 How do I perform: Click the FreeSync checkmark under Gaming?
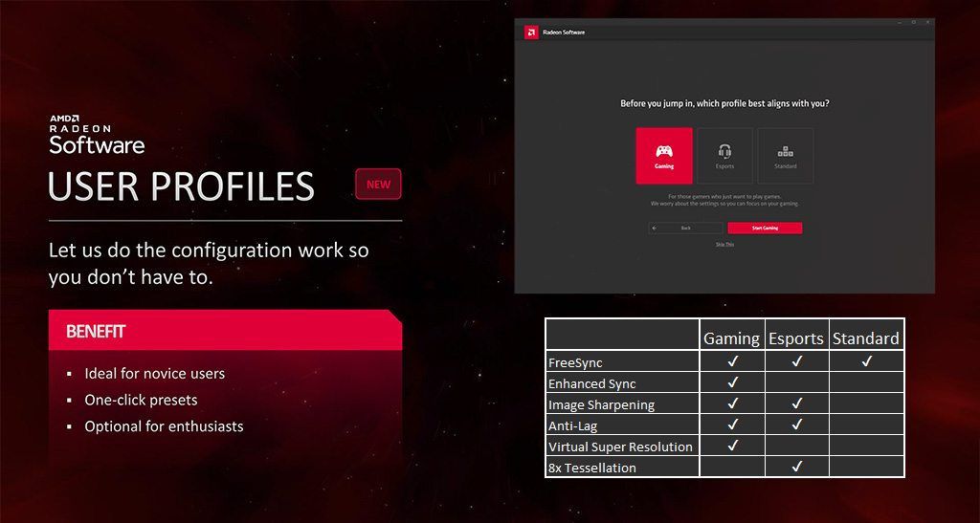733,360
